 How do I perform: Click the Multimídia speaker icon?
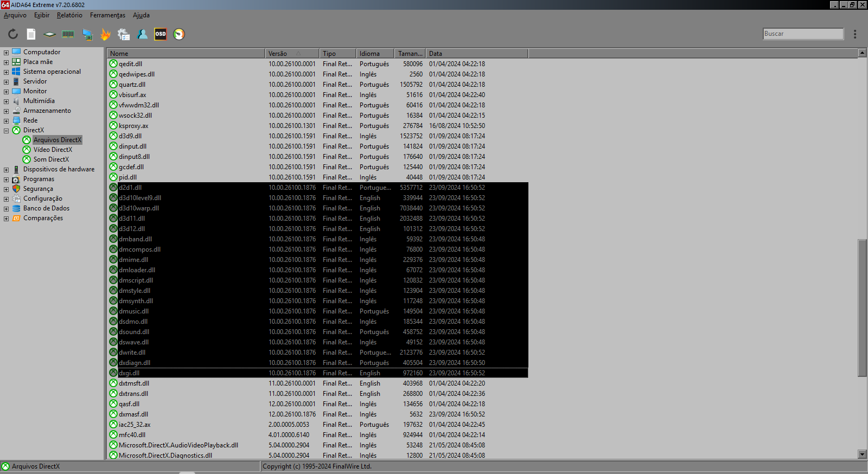[16, 101]
